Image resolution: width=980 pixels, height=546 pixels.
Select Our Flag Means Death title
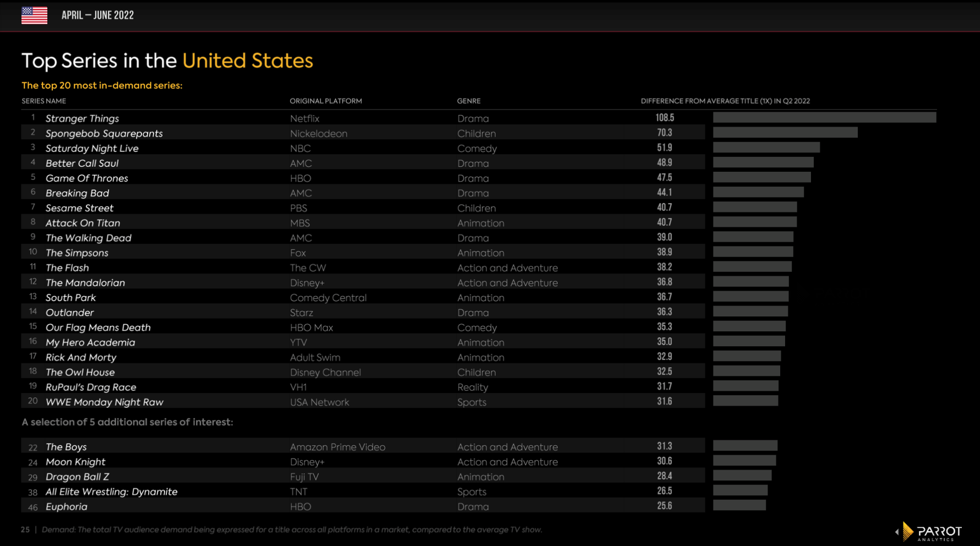(98, 327)
